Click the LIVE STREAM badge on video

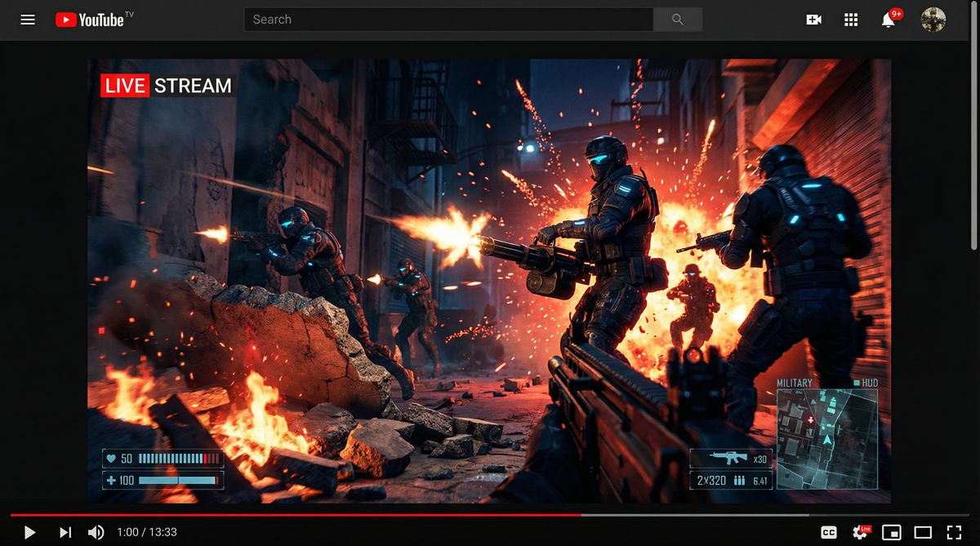tap(167, 86)
